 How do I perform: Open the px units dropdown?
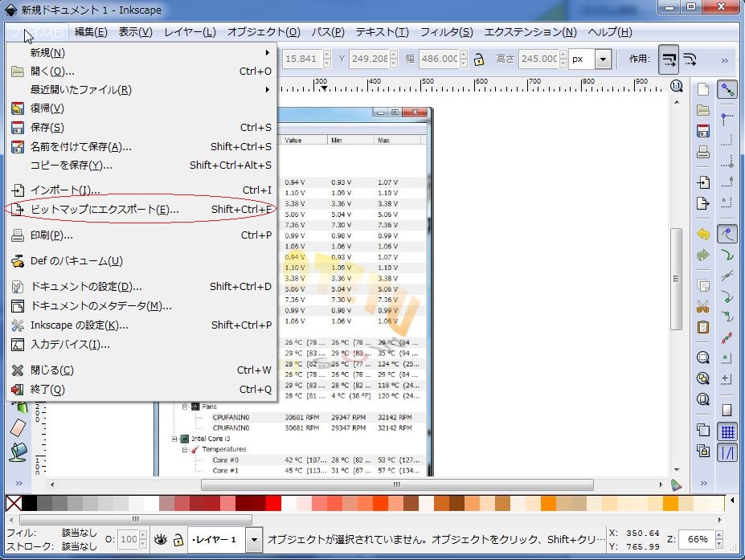click(603, 59)
